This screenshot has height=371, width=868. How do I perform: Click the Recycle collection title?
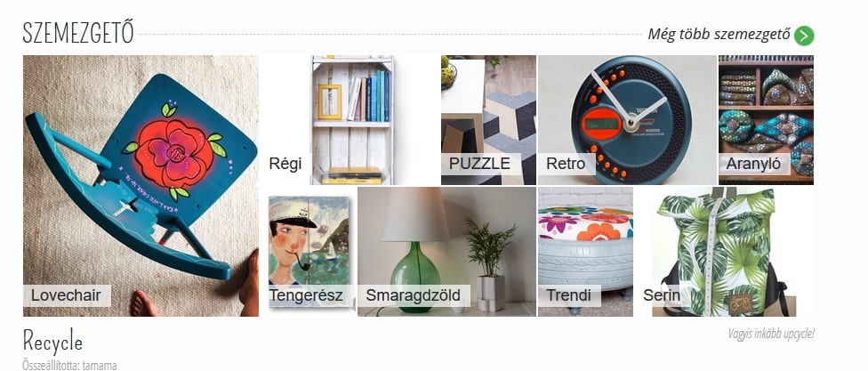click(52, 341)
